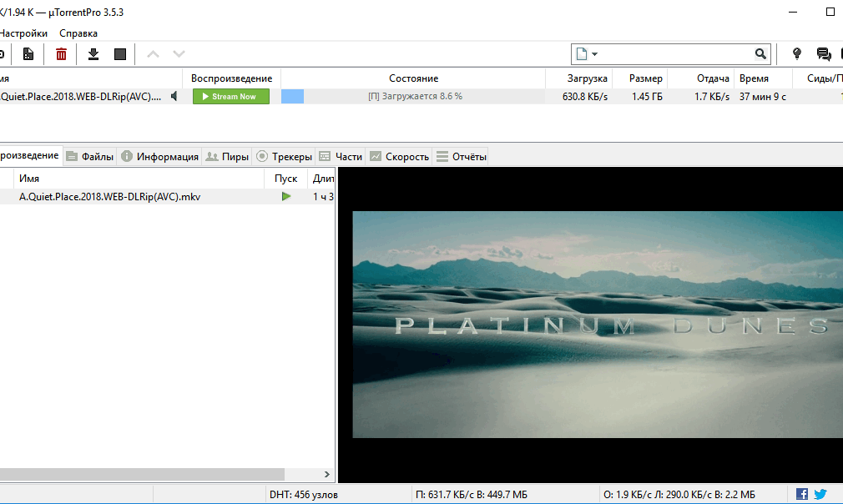Move torrent down the queue arrow
This screenshot has width=843, height=504.
(179, 54)
